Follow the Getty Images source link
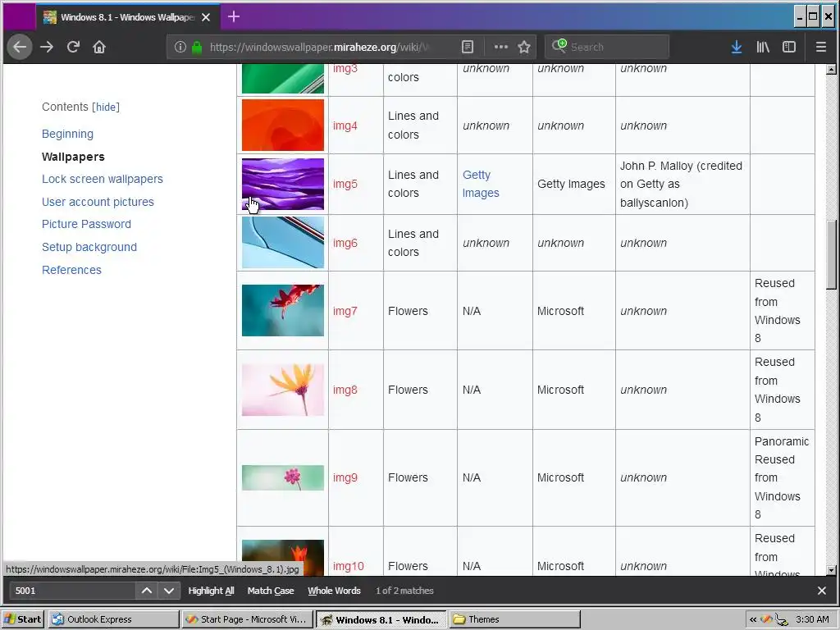Viewport: 840px width, 630px height. 481,184
